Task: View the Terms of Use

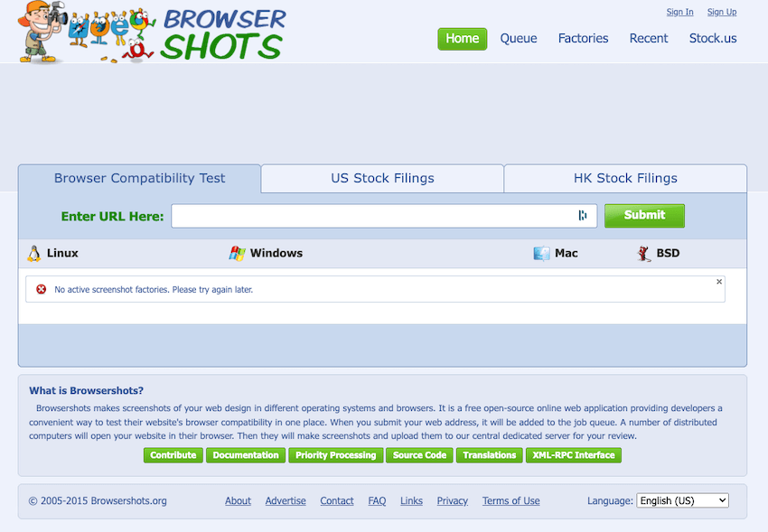Action: [510, 500]
